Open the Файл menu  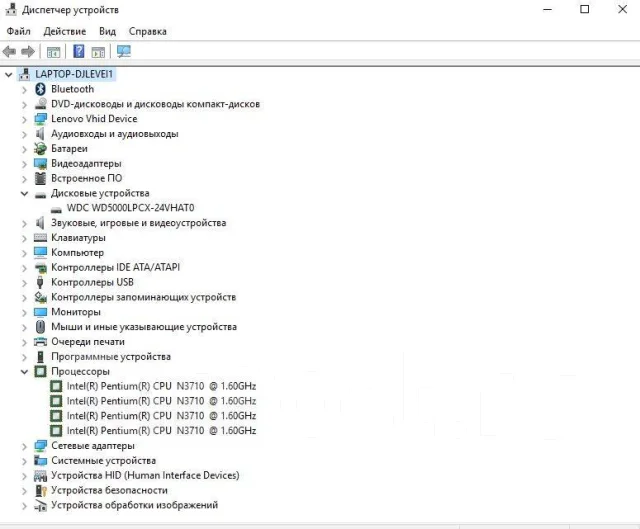tap(18, 31)
